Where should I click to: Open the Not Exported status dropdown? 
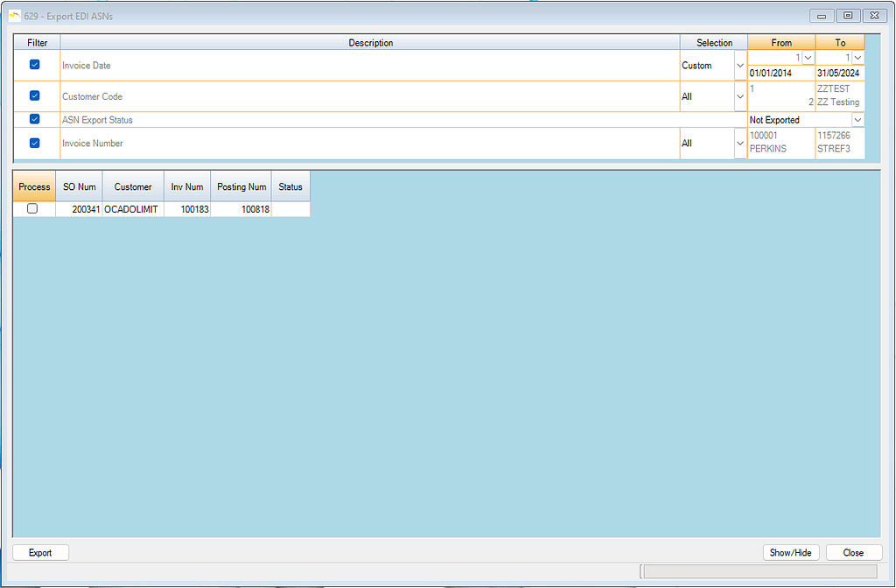tap(857, 120)
